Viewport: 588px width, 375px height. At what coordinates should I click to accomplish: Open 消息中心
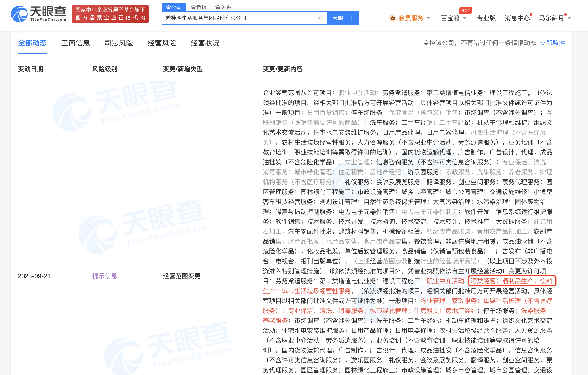pos(517,18)
